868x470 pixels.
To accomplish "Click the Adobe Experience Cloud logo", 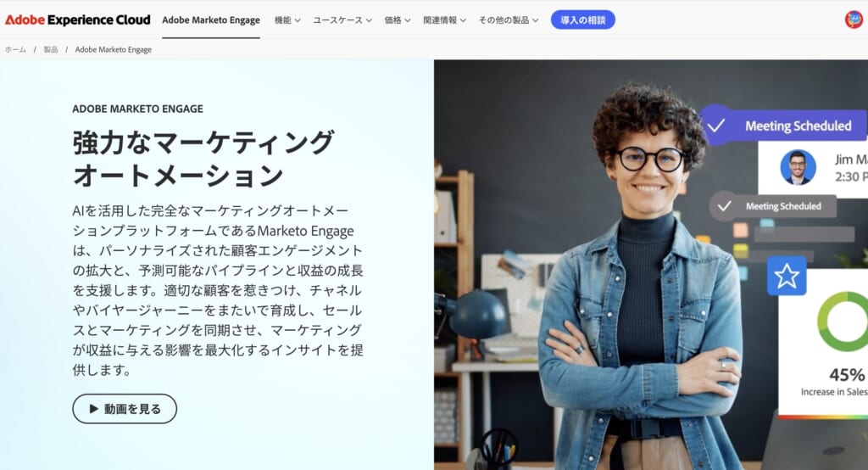I will (77, 20).
